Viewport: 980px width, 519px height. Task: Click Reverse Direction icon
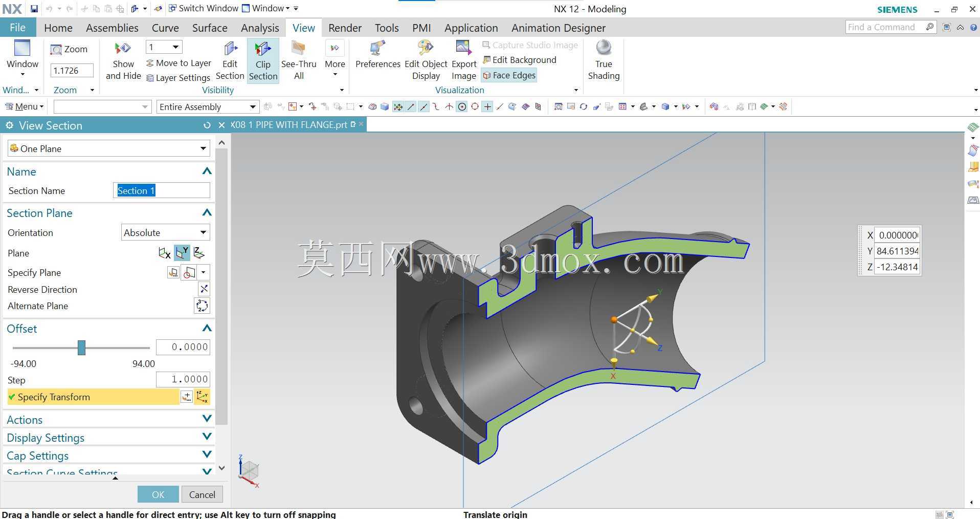coord(204,289)
